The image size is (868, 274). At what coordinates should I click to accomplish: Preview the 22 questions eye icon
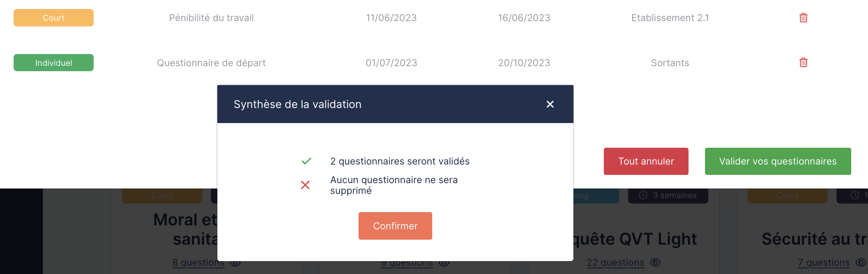(x=655, y=263)
